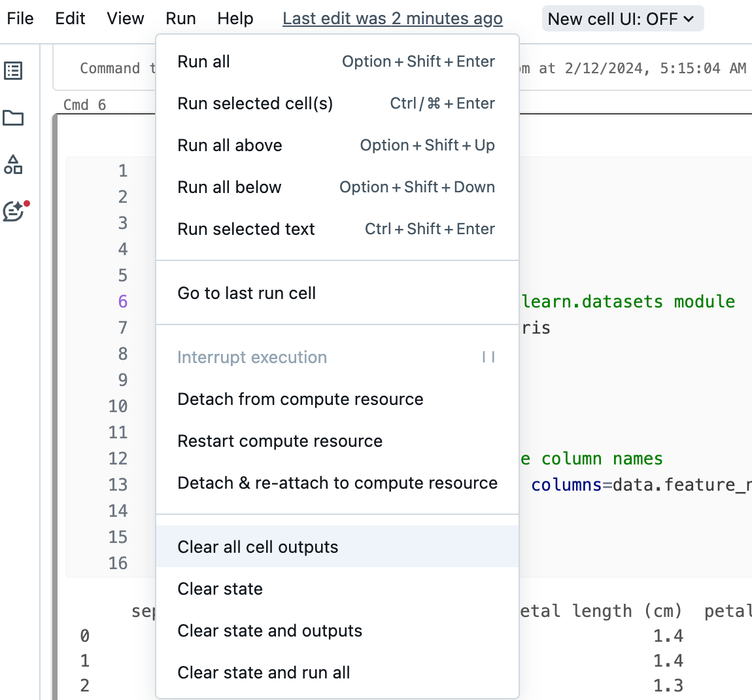752x700 pixels.
Task: Select Run all above
Action: [x=230, y=145]
